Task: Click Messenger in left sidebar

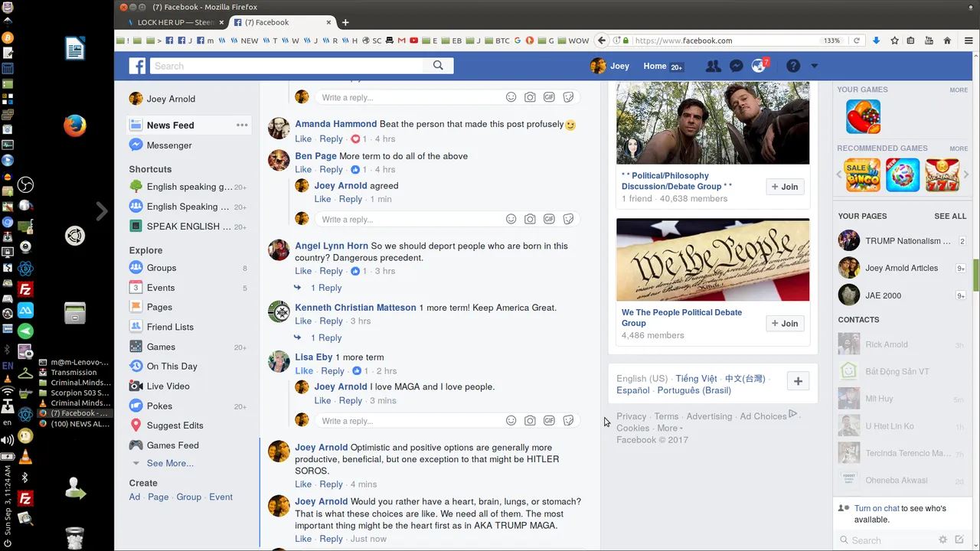Action: (x=169, y=145)
